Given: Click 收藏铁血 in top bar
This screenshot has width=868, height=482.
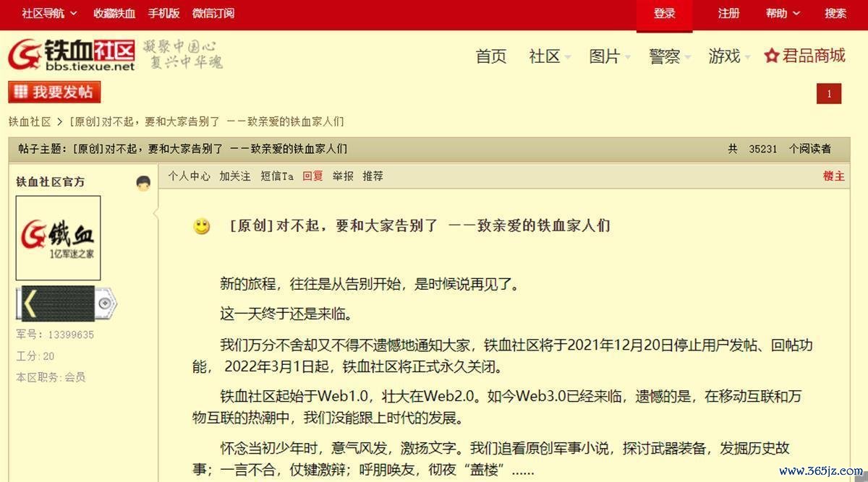Looking at the screenshot, I should coord(114,13).
